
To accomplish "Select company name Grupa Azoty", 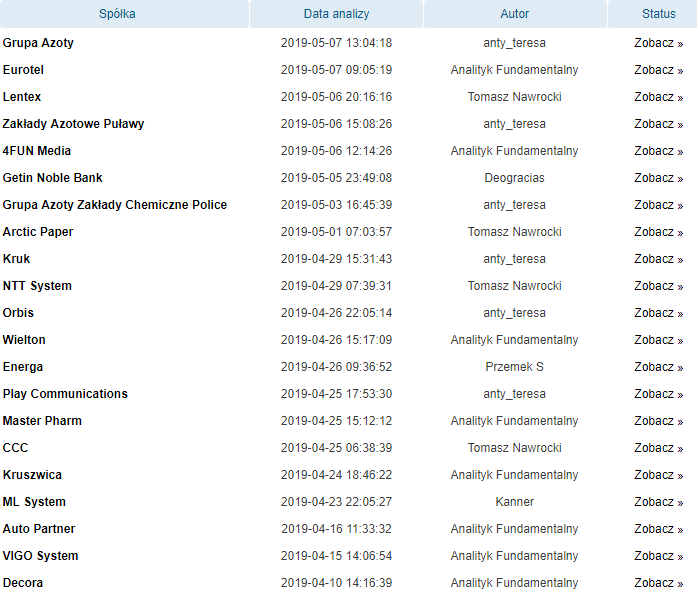I will point(38,43).
